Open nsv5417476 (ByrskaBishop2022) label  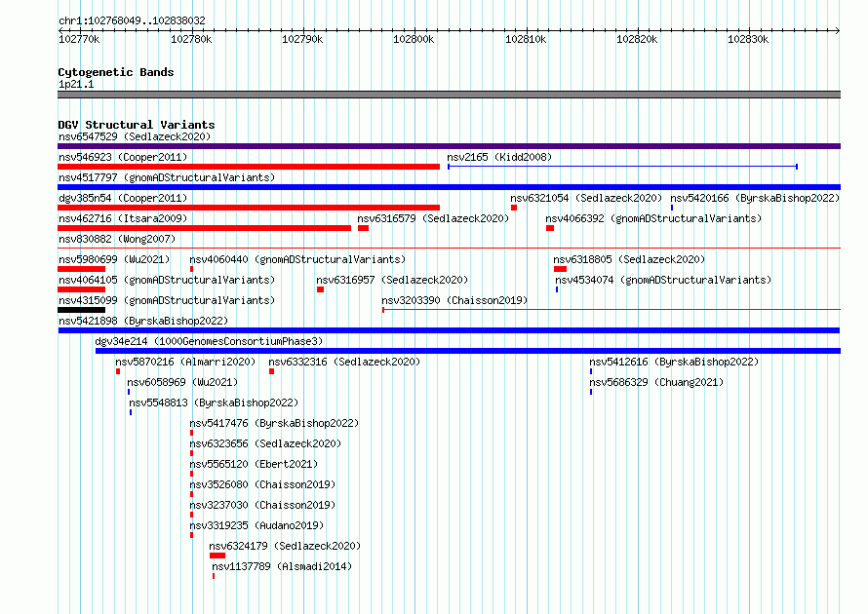click(274, 423)
